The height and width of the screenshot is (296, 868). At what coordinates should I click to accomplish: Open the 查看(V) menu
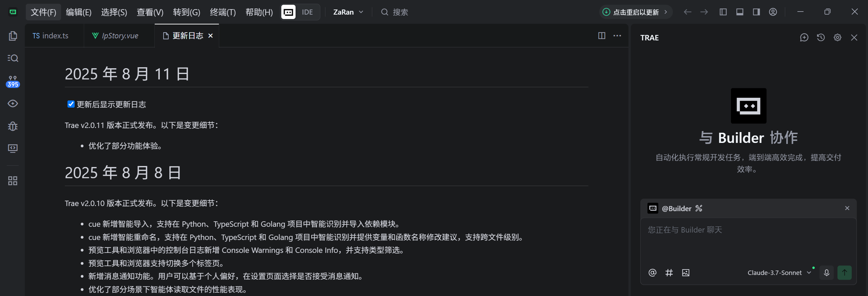(x=150, y=12)
